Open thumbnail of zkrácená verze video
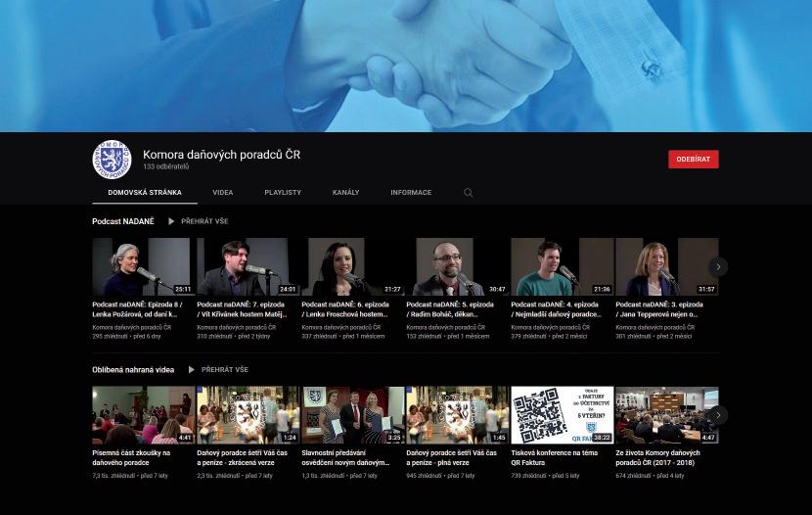Image resolution: width=812 pixels, height=515 pixels. click(x=248, y=415)
